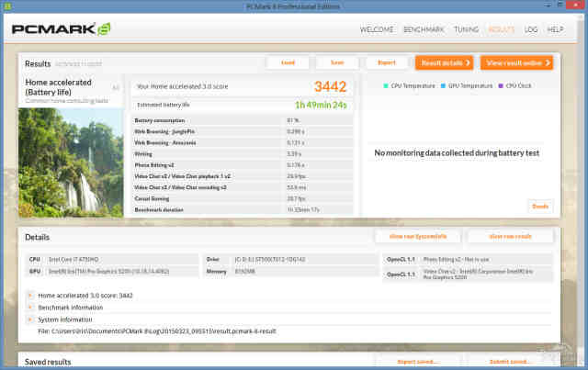Screen dimensions: 588x370
Task: Open the TUNING tab
Action: click(466, 29)
